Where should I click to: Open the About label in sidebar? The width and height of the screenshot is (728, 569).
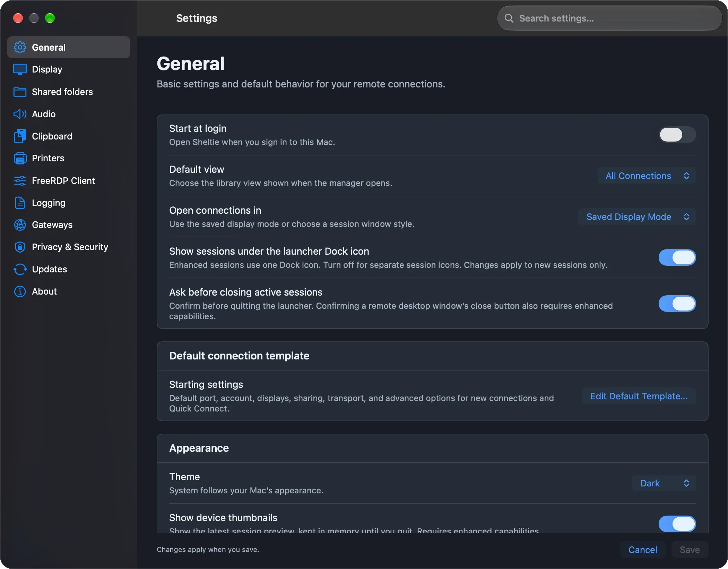[44, 291]
